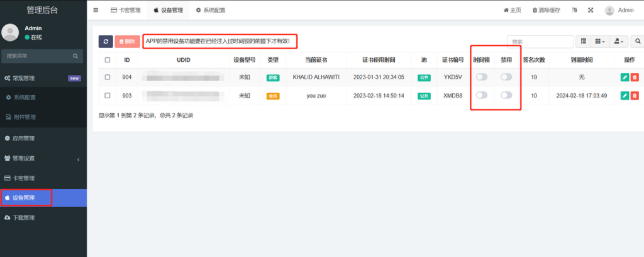The width and height of the screenshot is (644, 257).
Task: Check the select-all checkbox in table header
Action: 108,60
